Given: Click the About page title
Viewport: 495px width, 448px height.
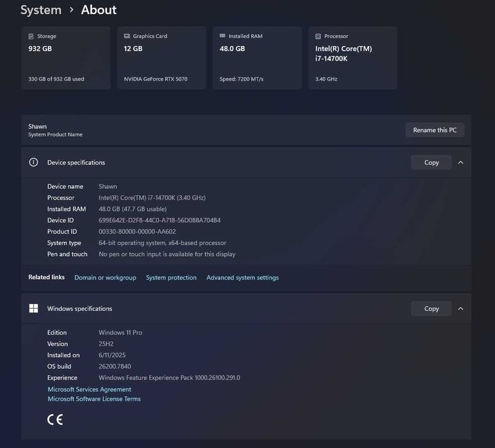Looking at the screenshot, I should [99, 10].
